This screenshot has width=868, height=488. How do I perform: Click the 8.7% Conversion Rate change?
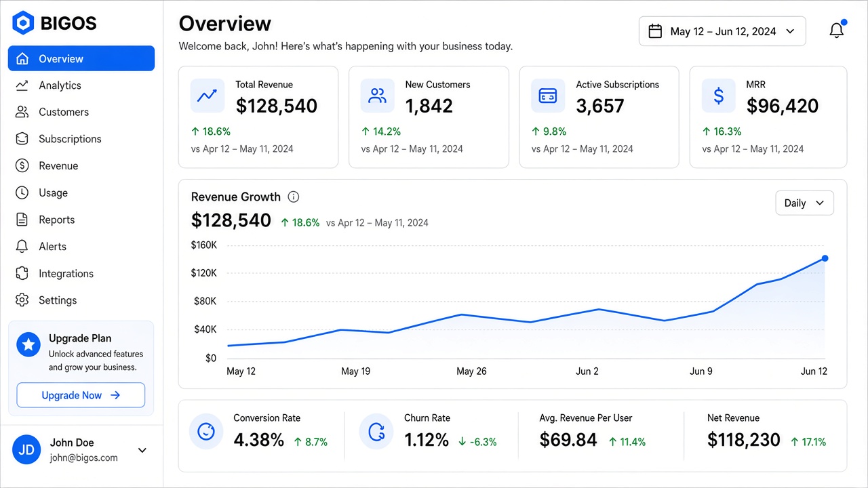[311, 442]
